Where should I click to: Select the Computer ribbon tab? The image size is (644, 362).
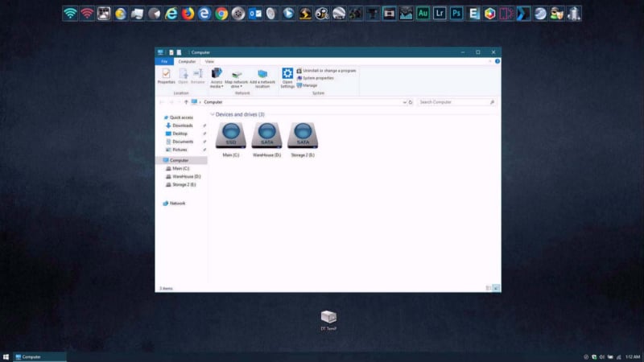(187, 62)
